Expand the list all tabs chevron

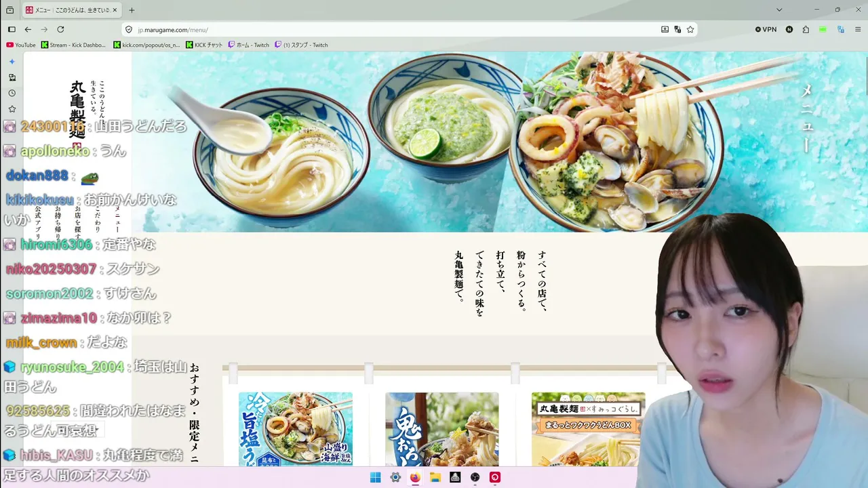click(779, 10)
